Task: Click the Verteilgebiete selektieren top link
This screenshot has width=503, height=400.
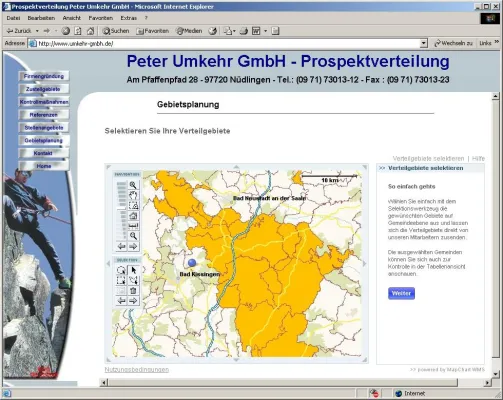Action: [428, 159]
